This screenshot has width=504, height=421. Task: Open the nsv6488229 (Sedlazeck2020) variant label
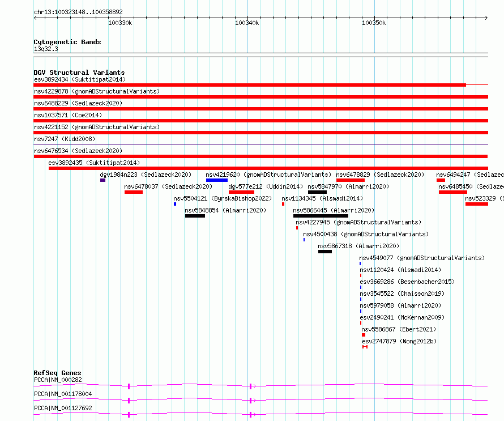(78, 103)
